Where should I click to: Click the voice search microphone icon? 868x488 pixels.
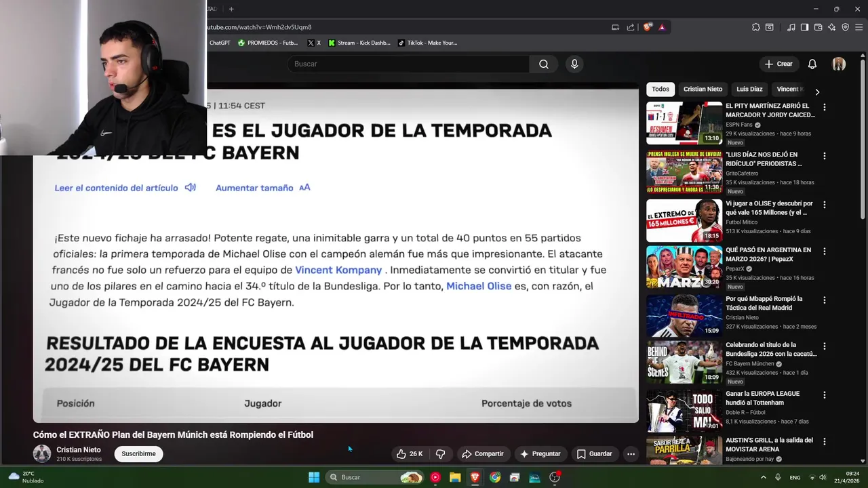pos(574,64)
